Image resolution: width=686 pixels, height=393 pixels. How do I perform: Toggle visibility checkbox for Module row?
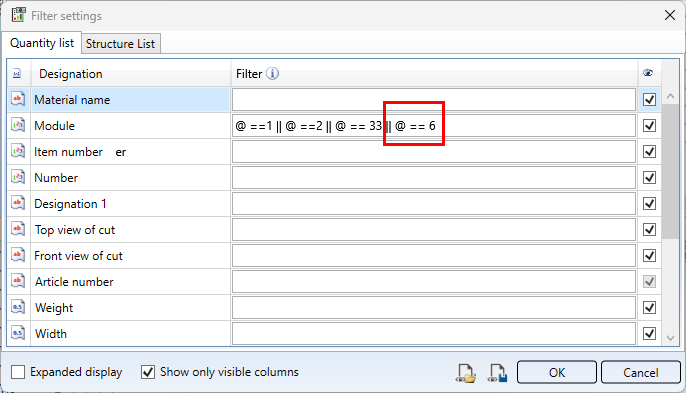(x=649, y=126)
